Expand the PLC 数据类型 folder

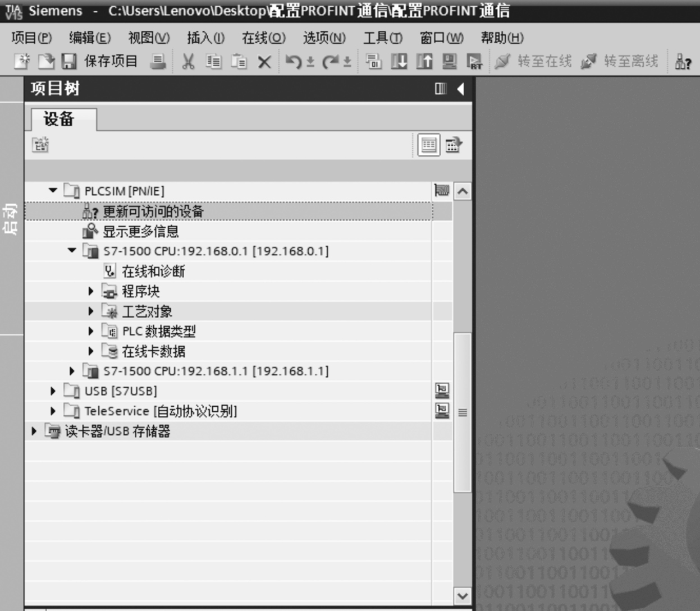[91, 331]
